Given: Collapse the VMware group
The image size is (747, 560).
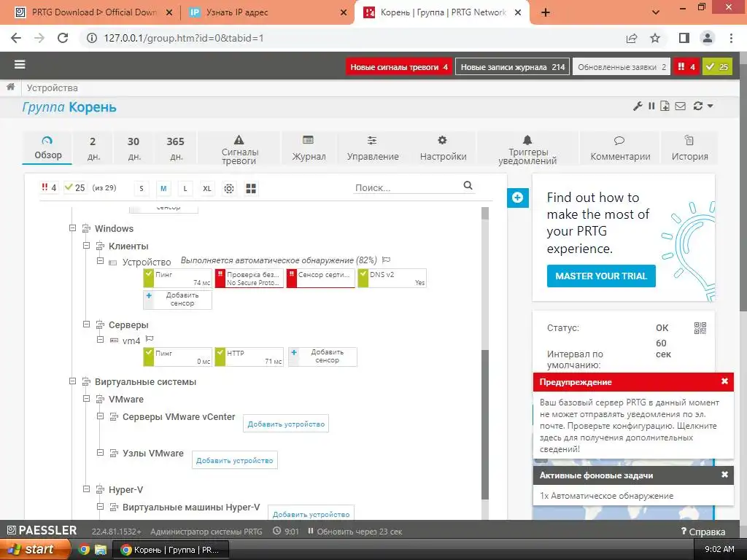Looking at the screenshot, I should click(86, 399).
